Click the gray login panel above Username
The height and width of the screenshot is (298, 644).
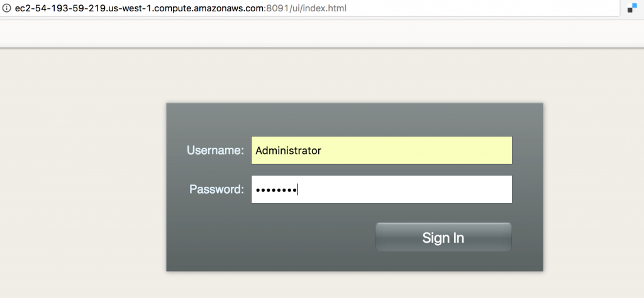pyautogui.click(x=355, y=119)
